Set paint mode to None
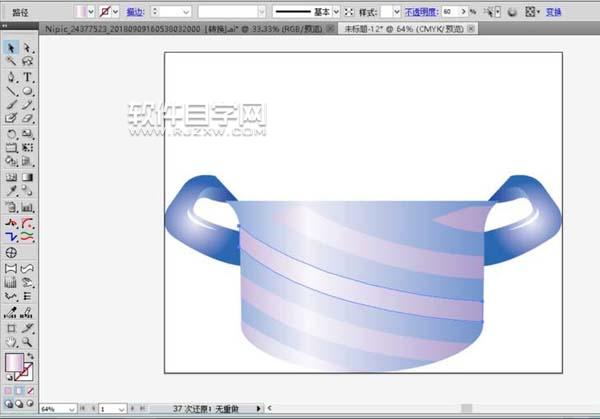This screenshot has height=419, width=600. tap(31, 389)
